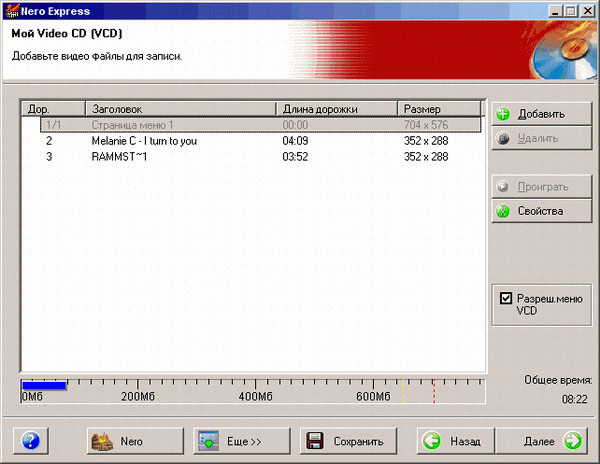600x464 pixels.
Task: Click the Сохранить button label
Action: 358,441
